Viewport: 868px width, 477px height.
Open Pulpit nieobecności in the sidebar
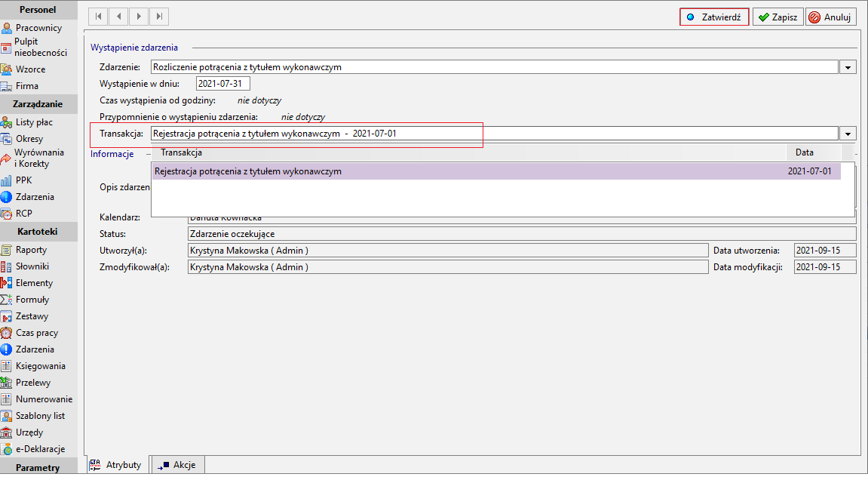[x=34, y=47]
